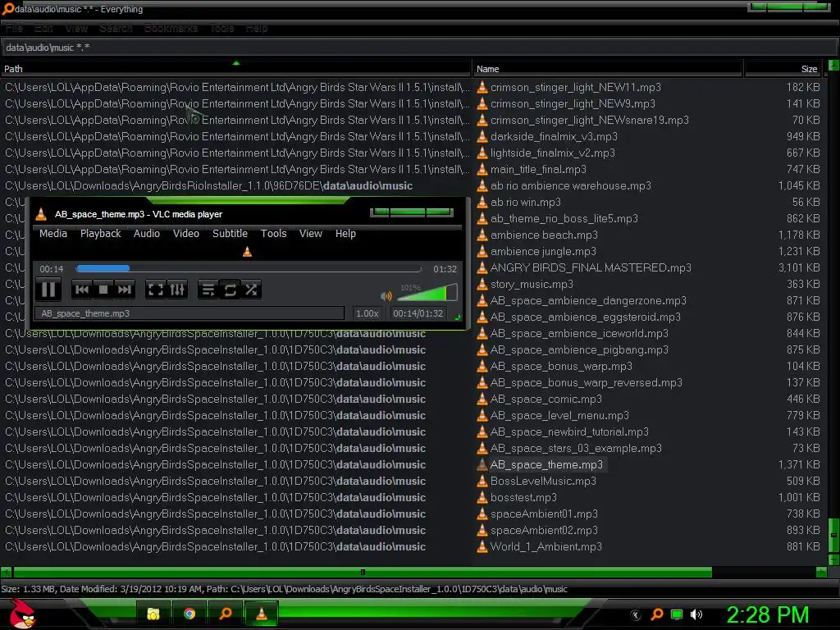Open the VLC Help menu
840x630 pixels.
click(x=345, y=234)
